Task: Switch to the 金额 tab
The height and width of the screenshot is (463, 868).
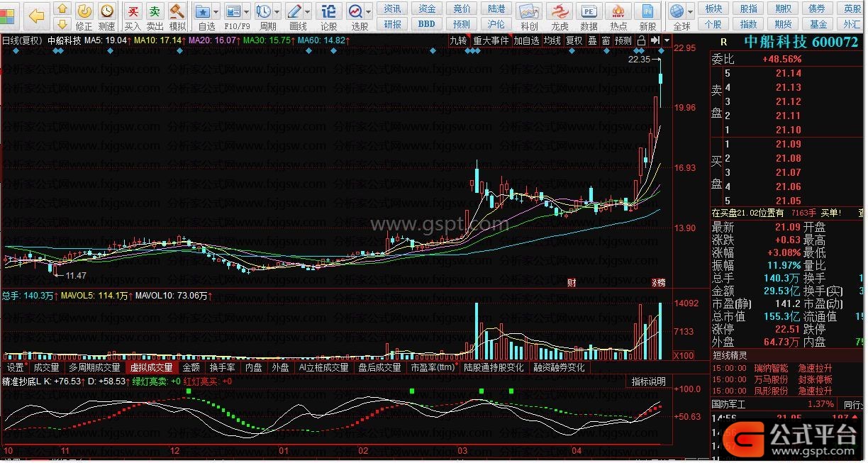Action: pyautogui.click(x=191, y=367)
